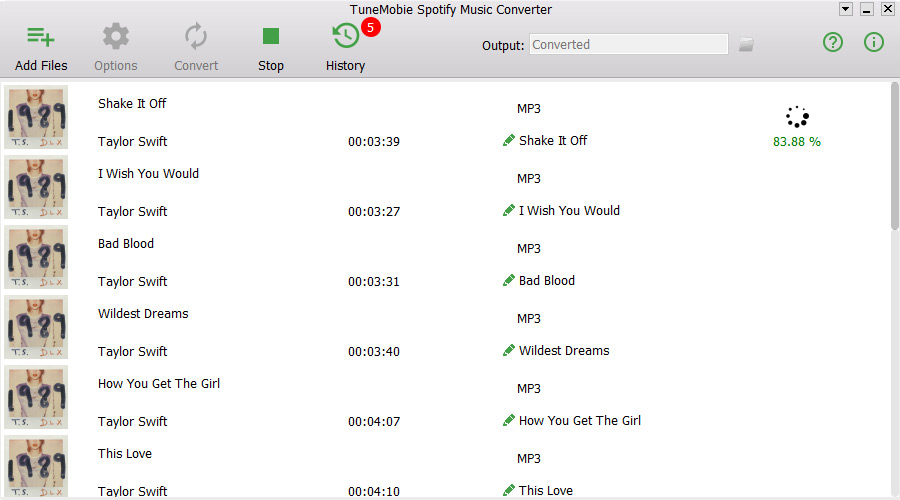Stop the conversion with the green square
The width and height of the screenshot is (900, 500).
(271, 36)
